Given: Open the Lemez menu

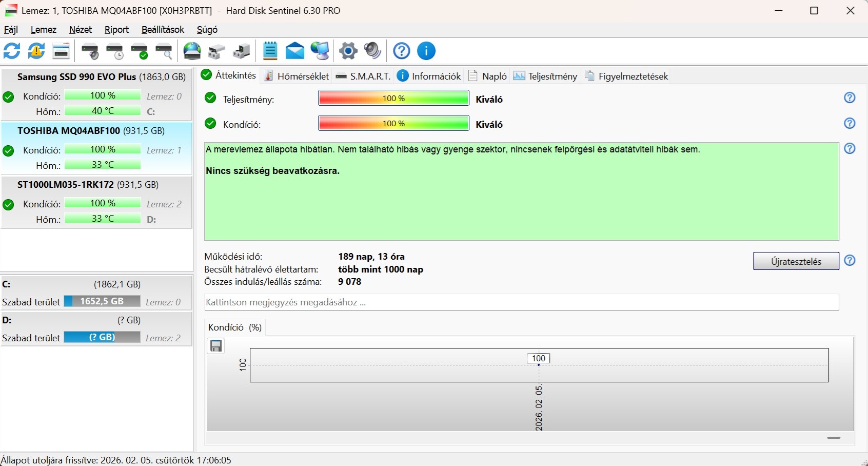Looking at the screenshot, I should (44, 30).
